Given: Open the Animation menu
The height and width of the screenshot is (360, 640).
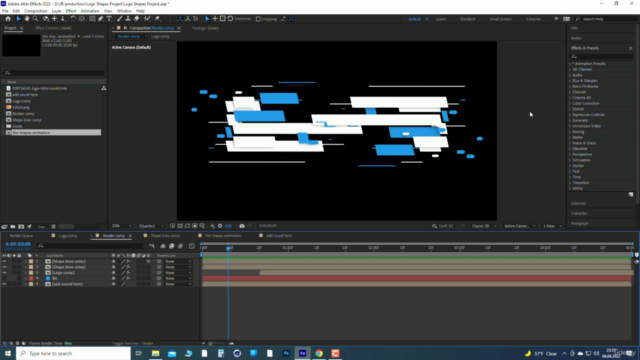Looking at the screenshot, I should [90, 11].
